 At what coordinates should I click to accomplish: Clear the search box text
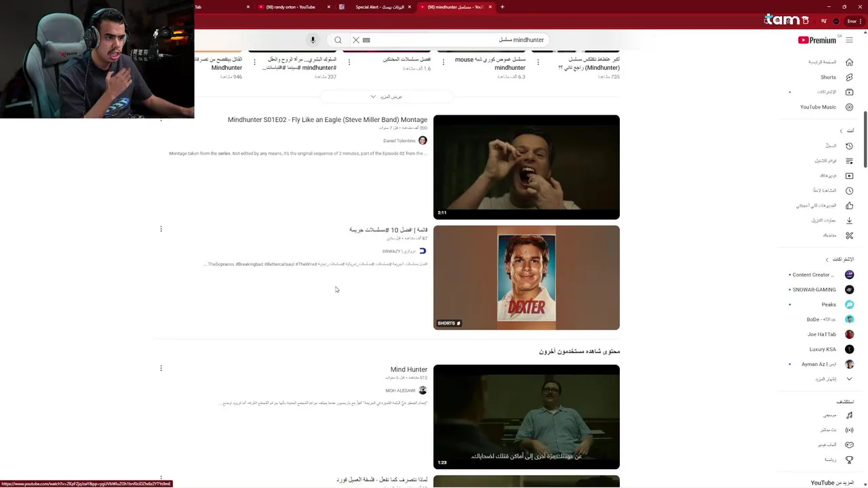click(356, 40)
